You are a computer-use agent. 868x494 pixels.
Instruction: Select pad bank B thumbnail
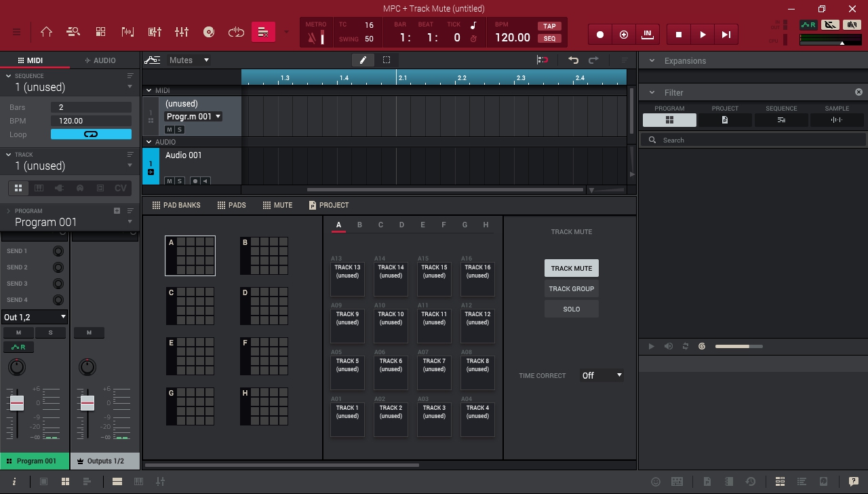pyautogui.click(x=264, y=256)
